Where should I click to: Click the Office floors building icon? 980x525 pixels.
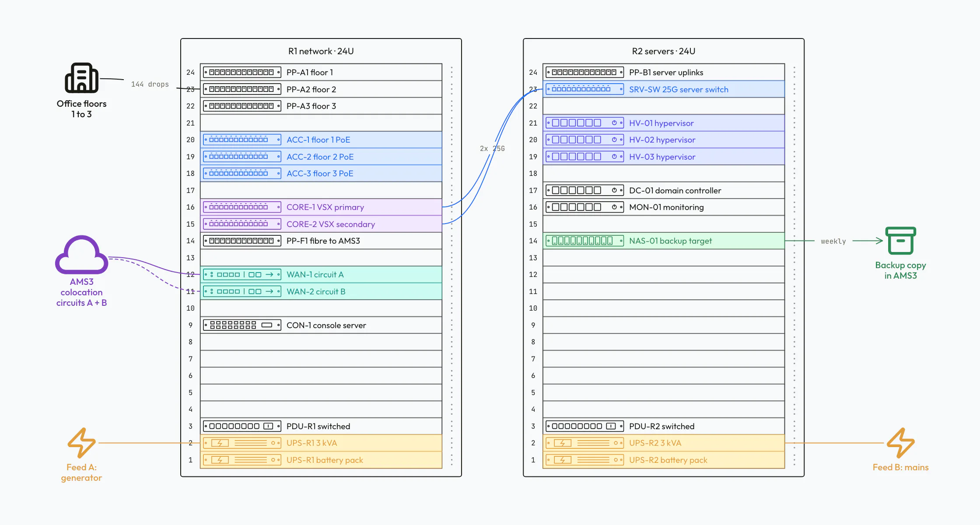click(x=81, y=78)
